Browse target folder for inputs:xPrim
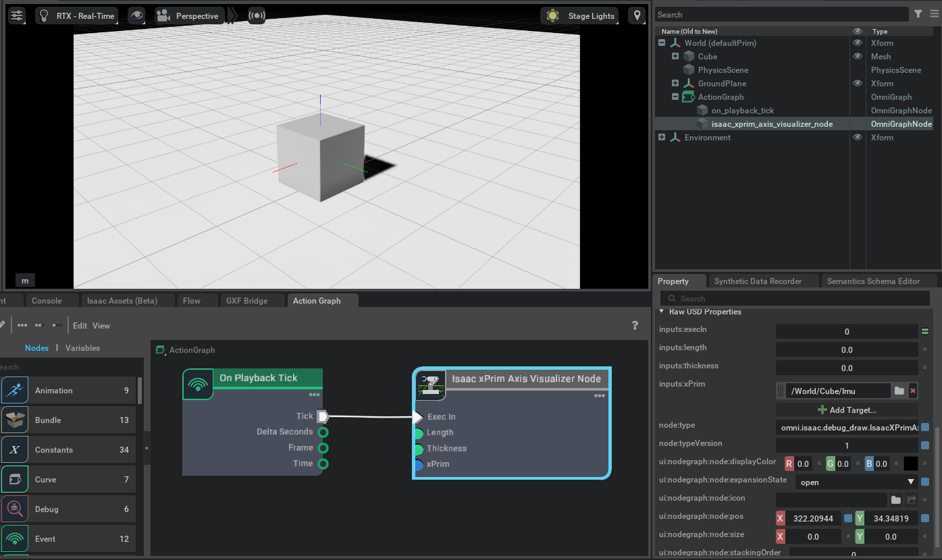 (x=899, y=391)
